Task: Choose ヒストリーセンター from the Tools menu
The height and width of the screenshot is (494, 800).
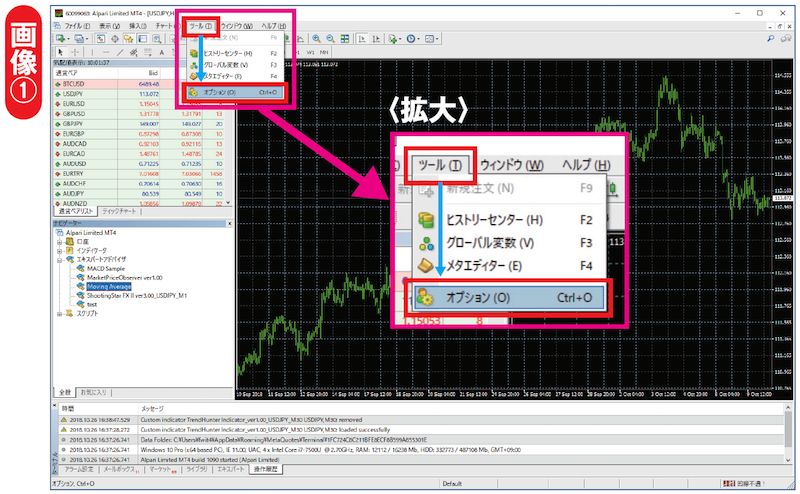Action: pyautogui.click(x=233, y=53)
